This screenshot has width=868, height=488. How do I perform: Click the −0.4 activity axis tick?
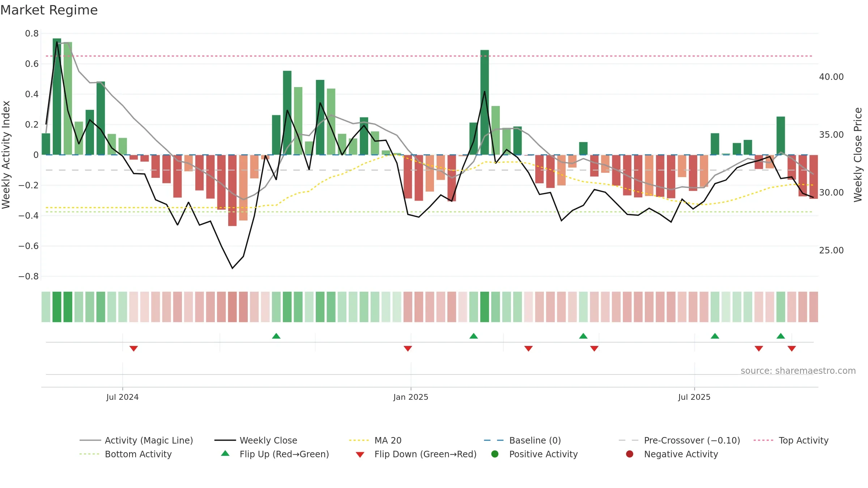[29, 216]
